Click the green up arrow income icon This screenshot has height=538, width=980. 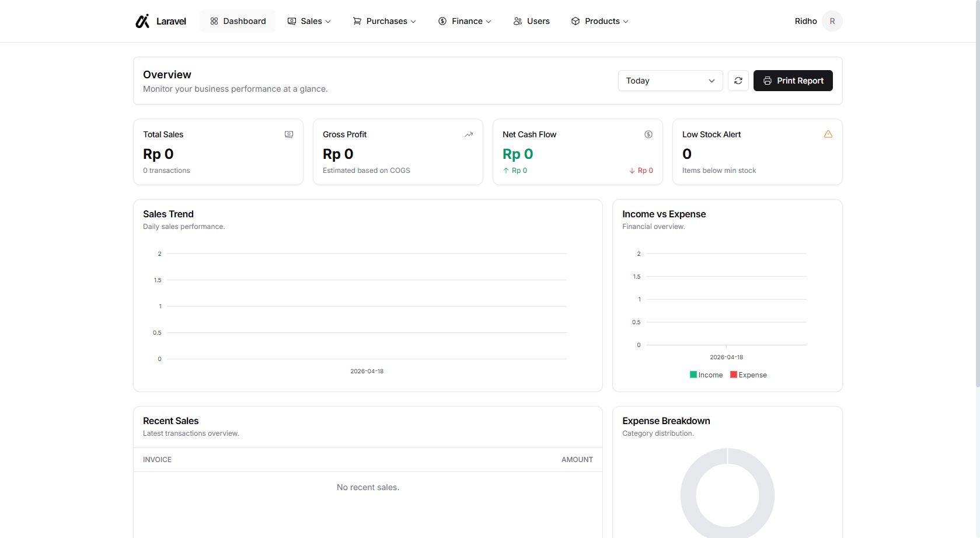coord(506,171)
